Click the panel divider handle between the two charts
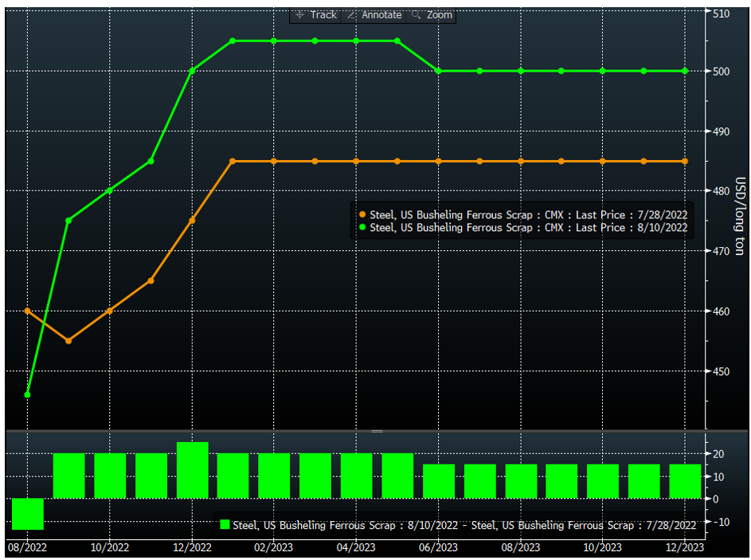The width and height of the screenshot is (751, 560). tap(377, 431)
